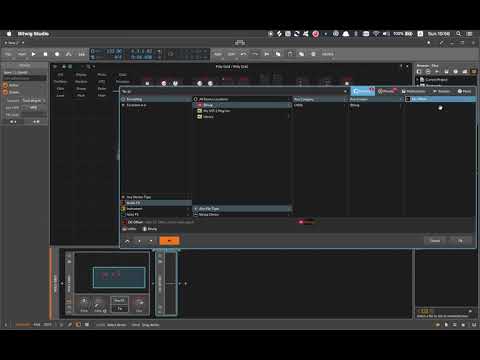
Task: Open the Edit menu in the toolbar
Action: (x=231, y=54)
